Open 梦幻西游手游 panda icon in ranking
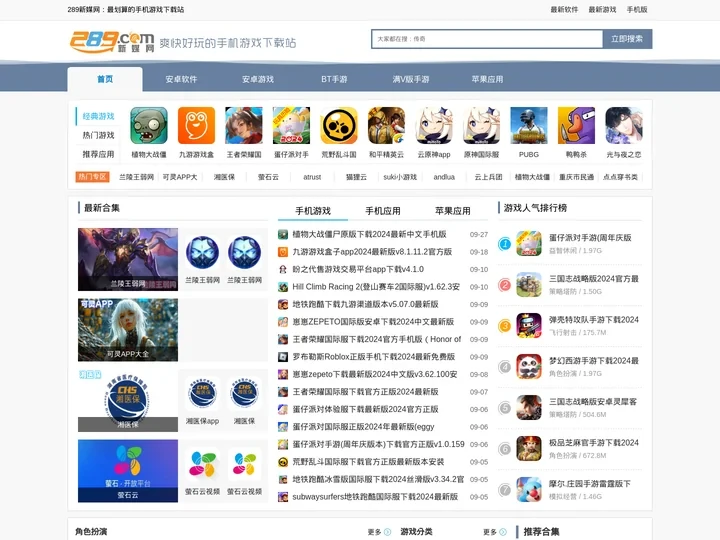The image size is (720, 540). 529,366
